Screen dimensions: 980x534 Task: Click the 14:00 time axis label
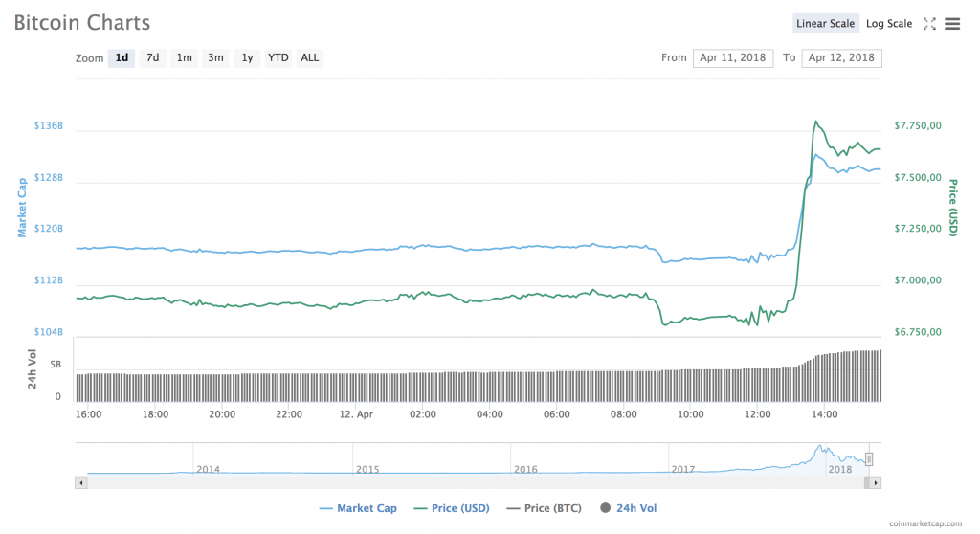click(x=824, y=414)
